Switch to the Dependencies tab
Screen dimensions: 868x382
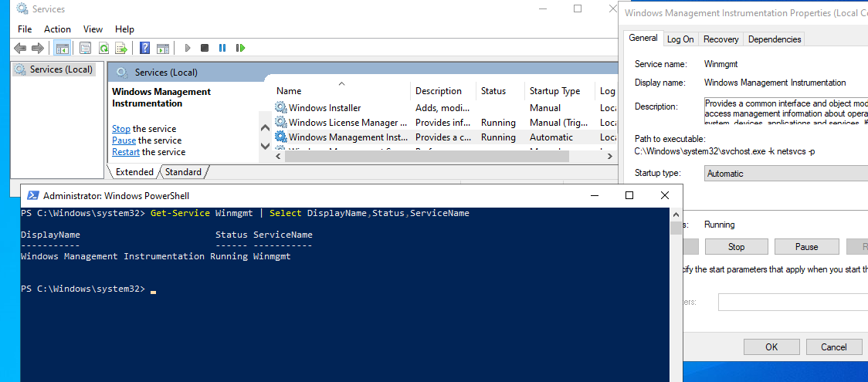pyautogui.click(x=775, y=39)
